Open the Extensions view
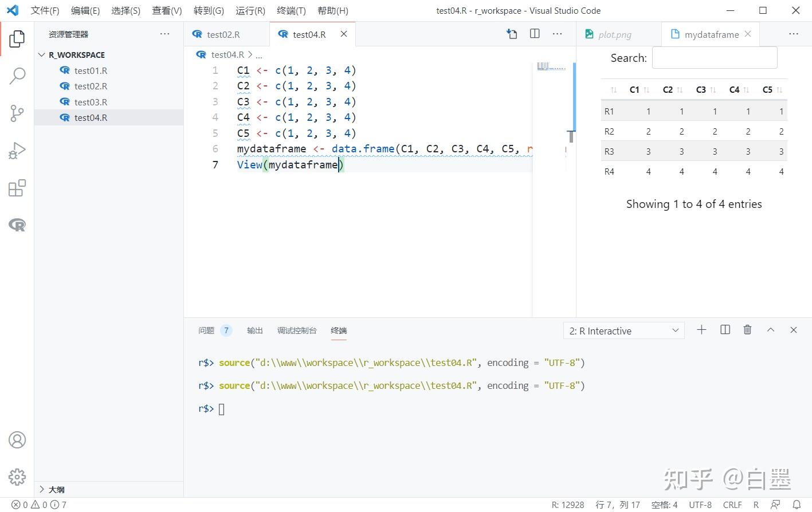The height and width of the screenshot is (512, 812). pos(17,187)
